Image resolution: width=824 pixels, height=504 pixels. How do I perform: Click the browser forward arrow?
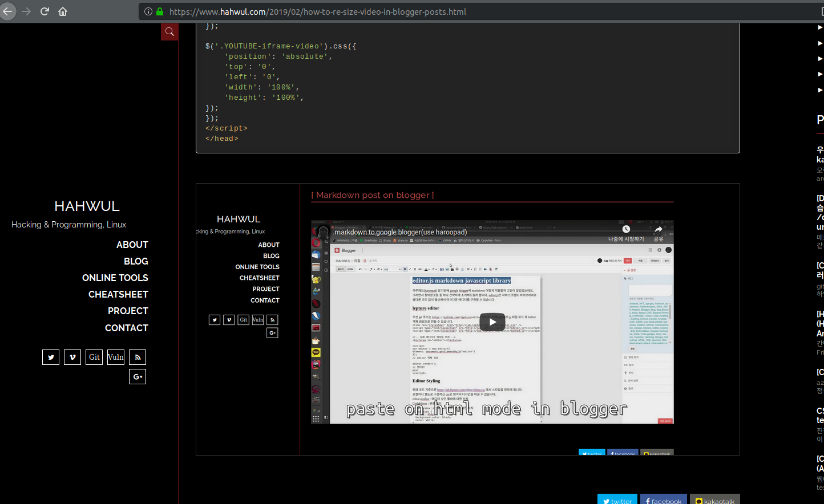[x=26, y=11]
